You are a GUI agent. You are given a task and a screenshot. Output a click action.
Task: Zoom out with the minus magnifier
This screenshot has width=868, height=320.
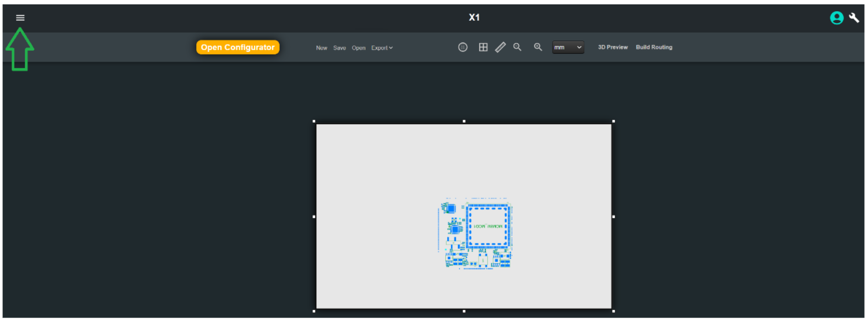(x=517, y=47)
